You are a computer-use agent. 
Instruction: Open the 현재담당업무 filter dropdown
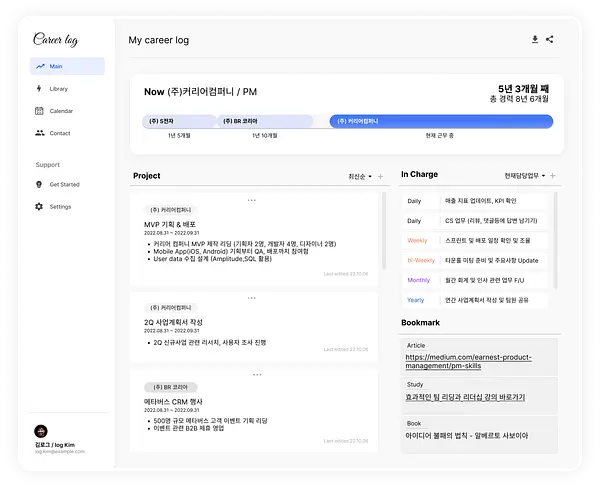525,176
